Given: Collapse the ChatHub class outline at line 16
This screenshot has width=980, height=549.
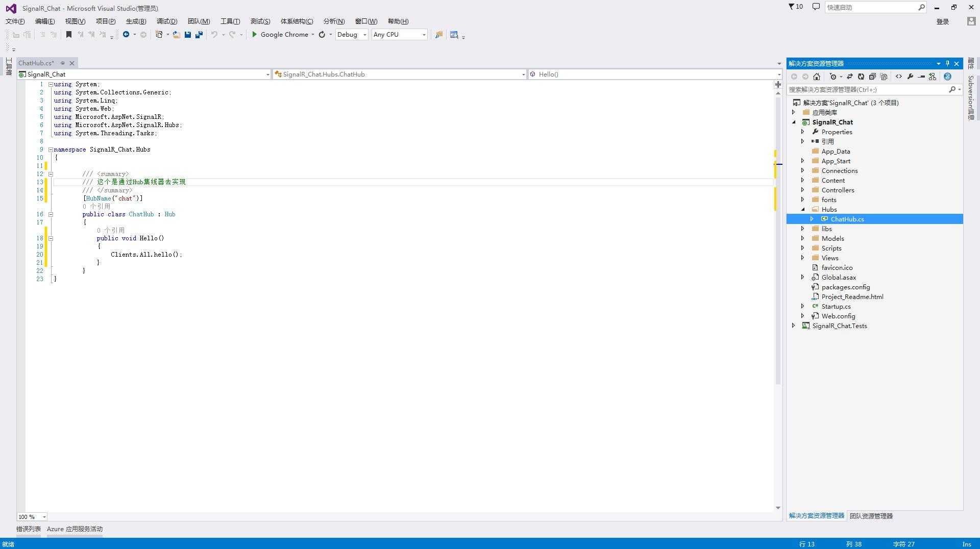Looking at the screenshot, I should click(x=51, y=214).
